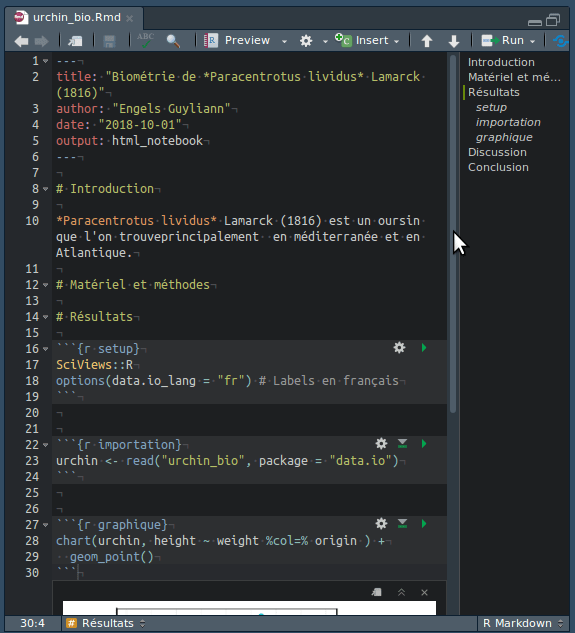575x633 pixels.
Task: Close the urchin_bio.Rmd tab
Action: [x=130, y=18]
